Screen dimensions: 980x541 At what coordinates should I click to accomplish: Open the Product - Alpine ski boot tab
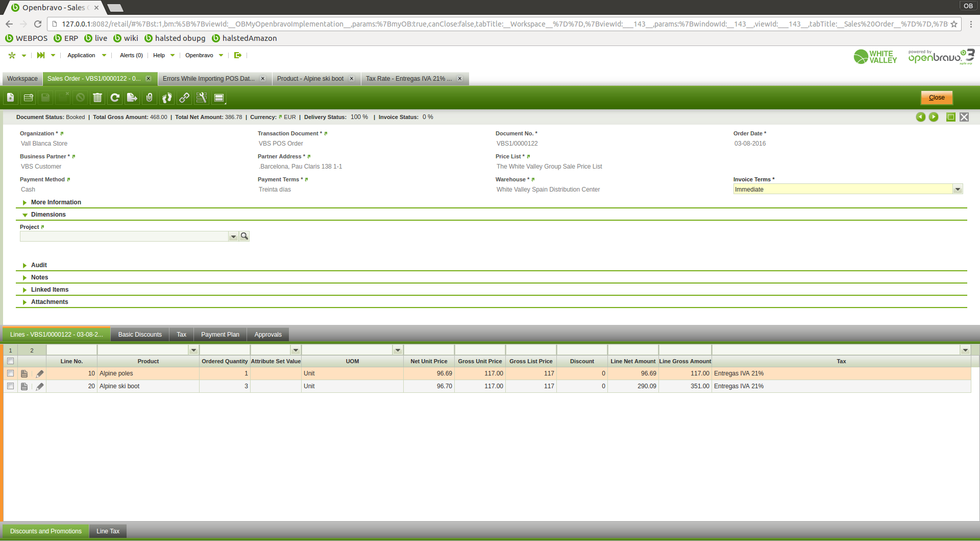tap(310, 79)
